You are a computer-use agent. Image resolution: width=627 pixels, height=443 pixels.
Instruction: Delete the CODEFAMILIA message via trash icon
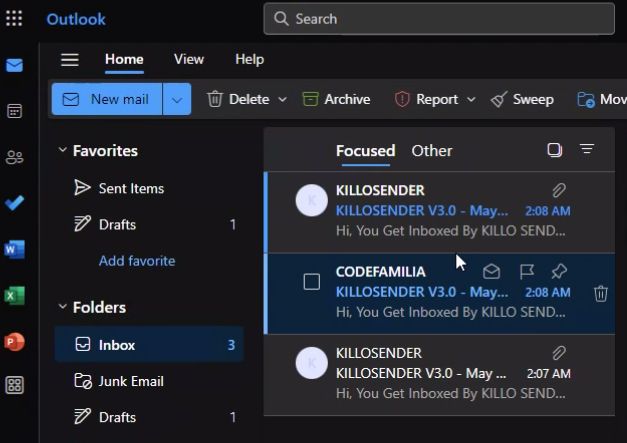click(x=601, y=293)
